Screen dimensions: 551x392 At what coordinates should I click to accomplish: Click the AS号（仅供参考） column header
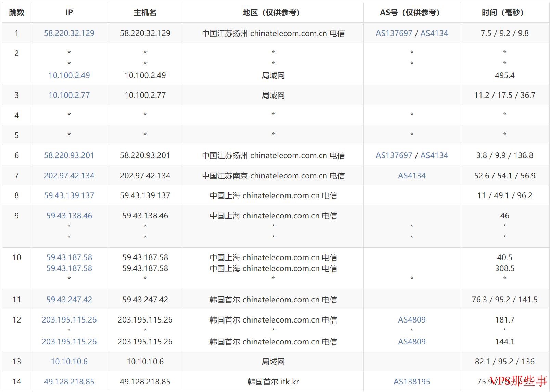pos(412,13)
